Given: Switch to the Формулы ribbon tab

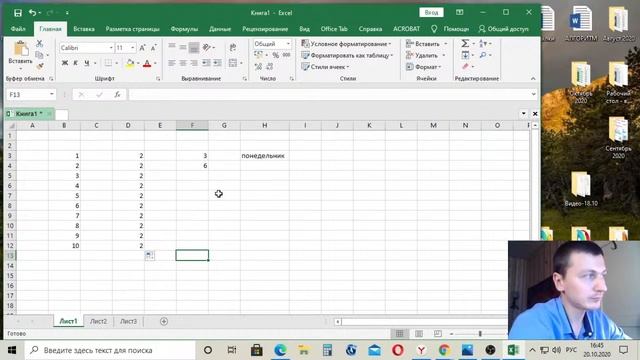Looking at the screenshot, I should [x=184, y=29].
